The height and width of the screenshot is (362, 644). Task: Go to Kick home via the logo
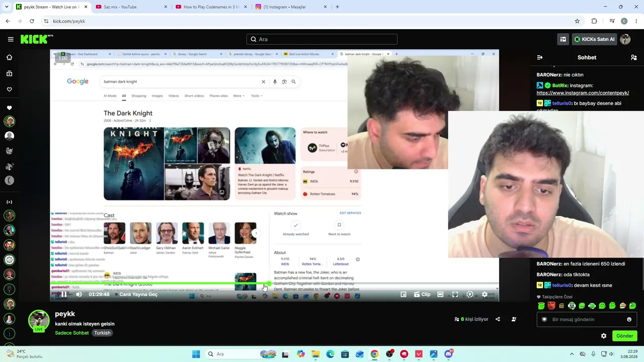[x=37, y=39]
